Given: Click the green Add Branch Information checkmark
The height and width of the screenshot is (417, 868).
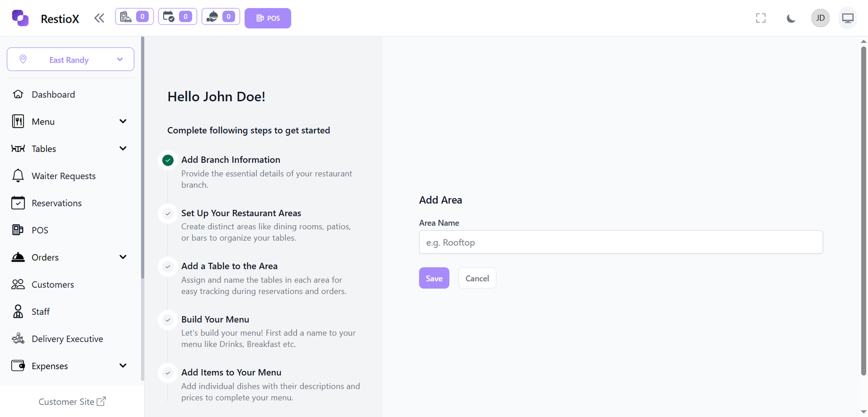Looking at the screenshot, I should tap(168, 160).
